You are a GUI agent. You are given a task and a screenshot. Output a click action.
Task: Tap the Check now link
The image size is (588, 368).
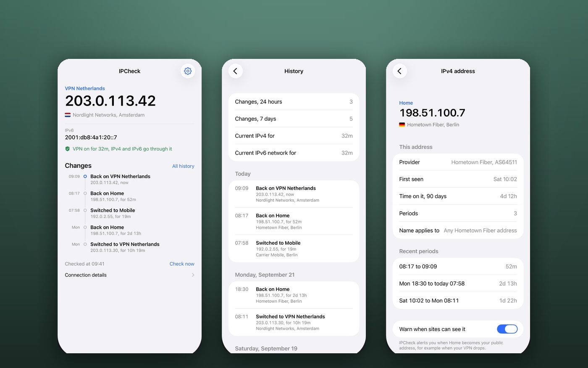pos(182,264)
